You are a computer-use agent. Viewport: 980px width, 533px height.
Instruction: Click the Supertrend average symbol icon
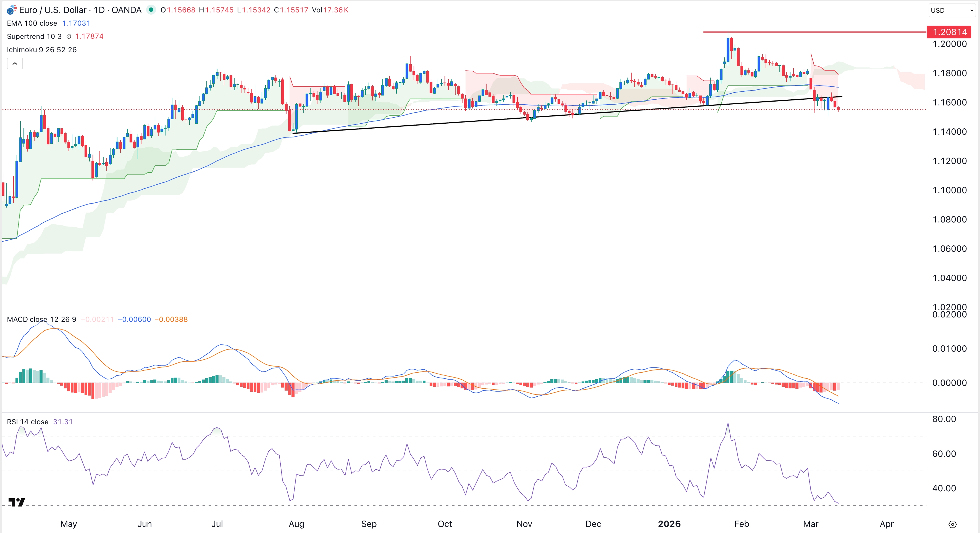pyautogui.click(x=69, y=36)
